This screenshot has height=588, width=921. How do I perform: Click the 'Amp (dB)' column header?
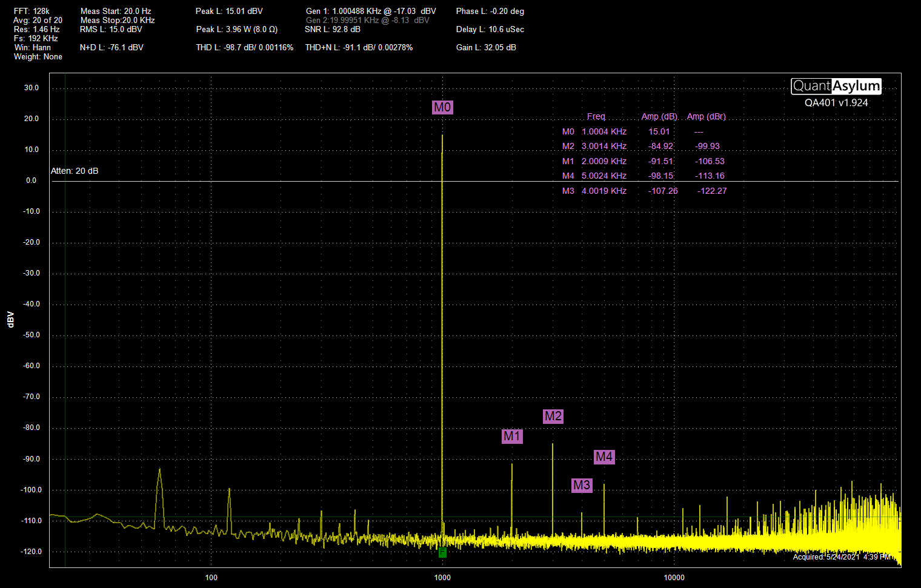[659, 116]
